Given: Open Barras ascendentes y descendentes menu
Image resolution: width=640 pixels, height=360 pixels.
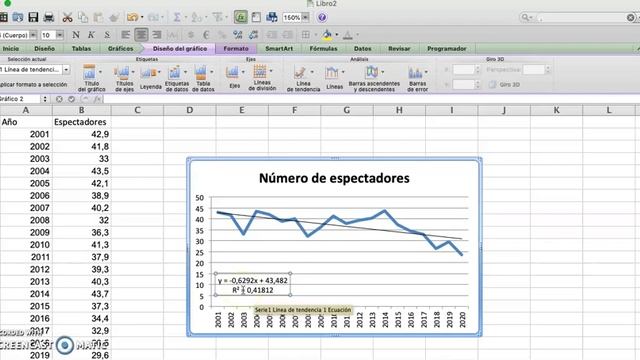Looking at the screenshot, I should pos(374,78).
